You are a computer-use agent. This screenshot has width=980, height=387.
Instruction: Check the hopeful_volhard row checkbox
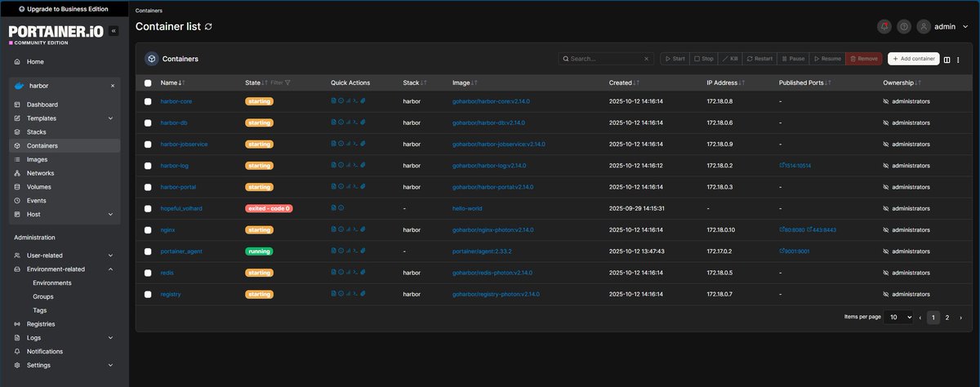pyautogui.click(x=148, y=208)
